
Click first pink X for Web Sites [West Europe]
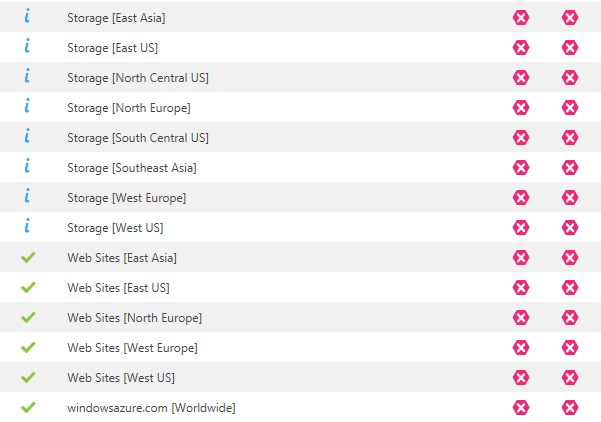point(521,348)
